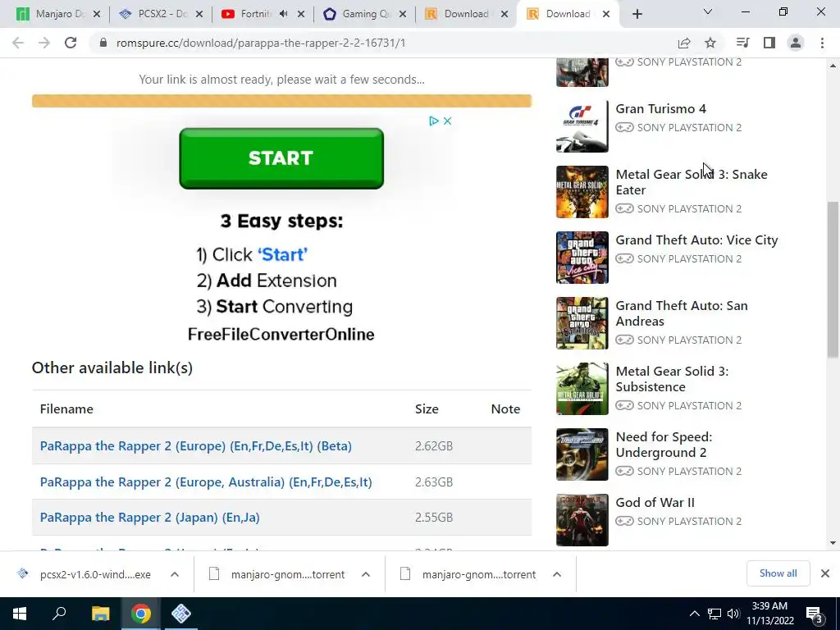Expand options for second manjaro torrent download
The width and height of the screenshot is (840, 630).
click(557, 574)
